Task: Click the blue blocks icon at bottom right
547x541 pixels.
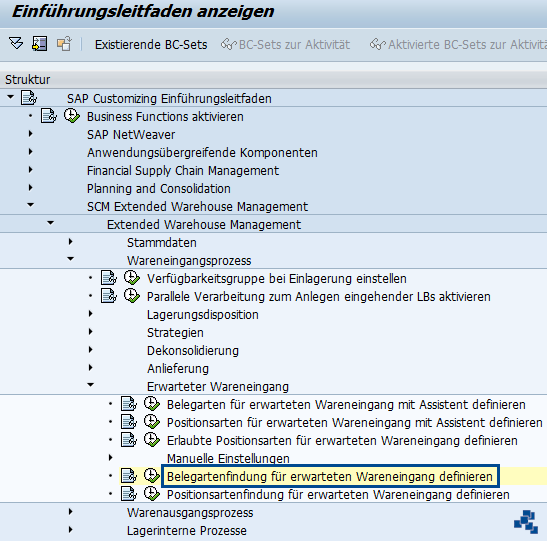Action: 526,522
